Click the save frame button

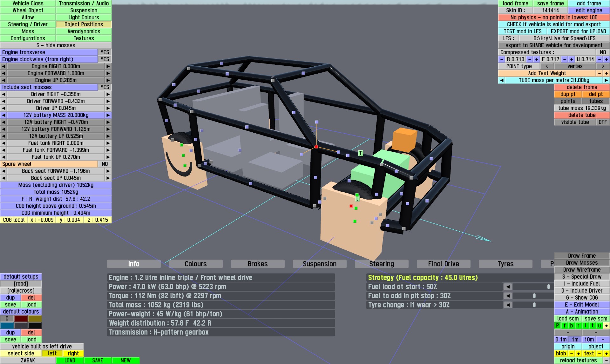tap(550, 3)
